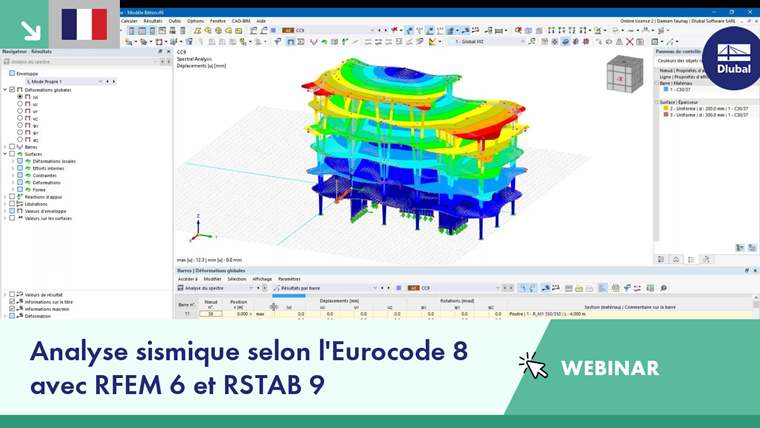
Task: Open the Mode Propre 1 dropdown
Action: (100, 81)
